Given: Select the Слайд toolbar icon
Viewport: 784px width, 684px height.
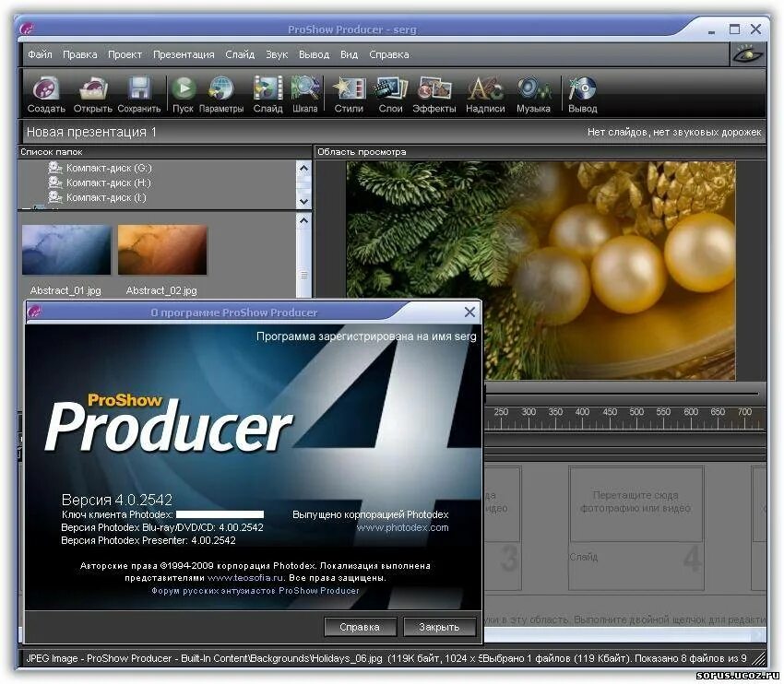Looking at the screenshot, I should [x=268, y=94].
